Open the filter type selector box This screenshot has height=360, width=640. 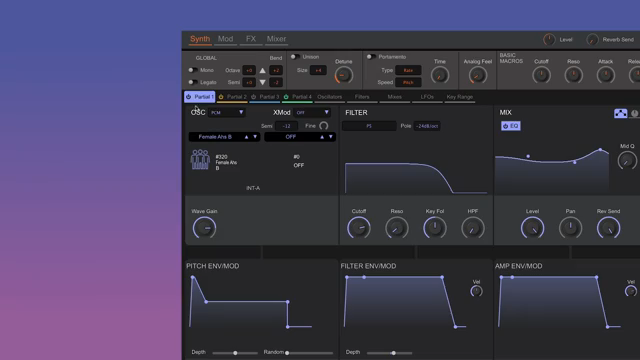click(369, 126)
